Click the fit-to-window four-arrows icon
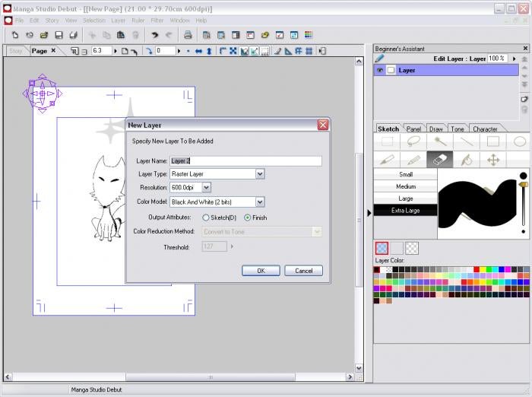This screenshot has width=532, height=397. pyautogui.click(x=233, y=51)
